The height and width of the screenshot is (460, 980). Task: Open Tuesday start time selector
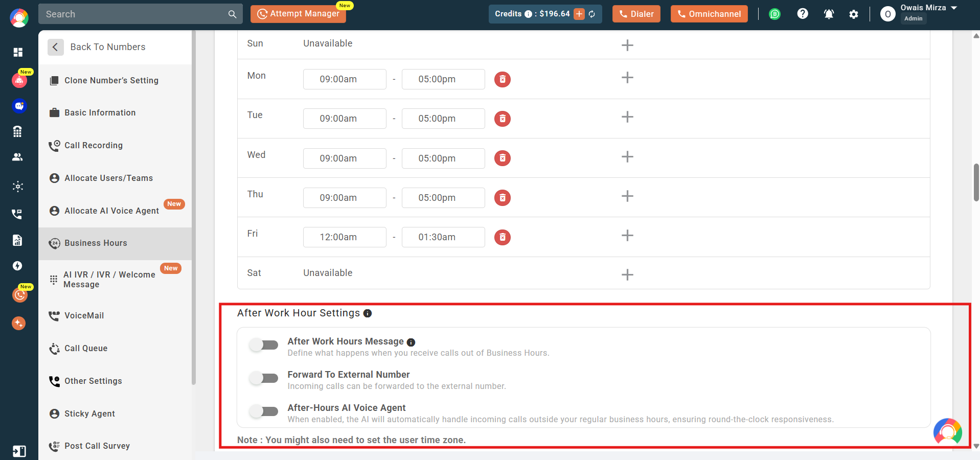pos(345,119)
